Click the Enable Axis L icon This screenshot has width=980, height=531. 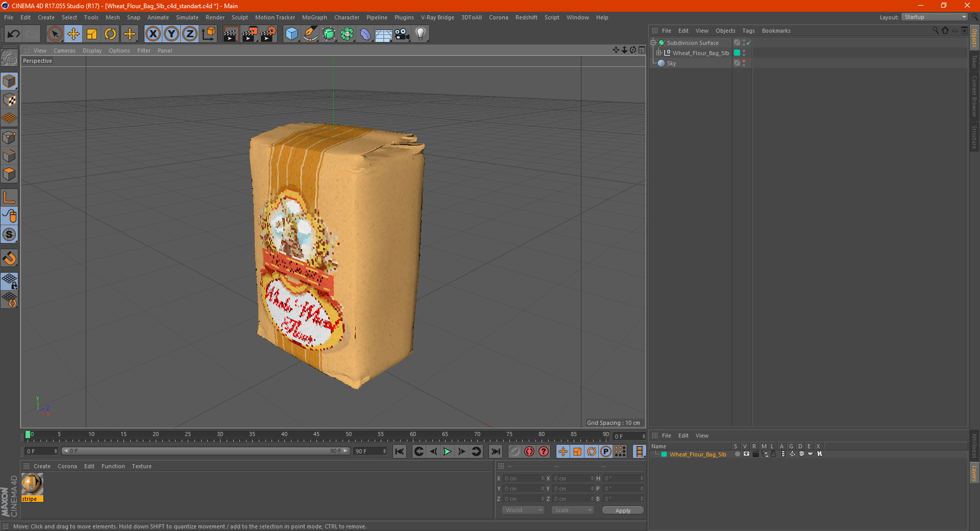pos(9,198)
